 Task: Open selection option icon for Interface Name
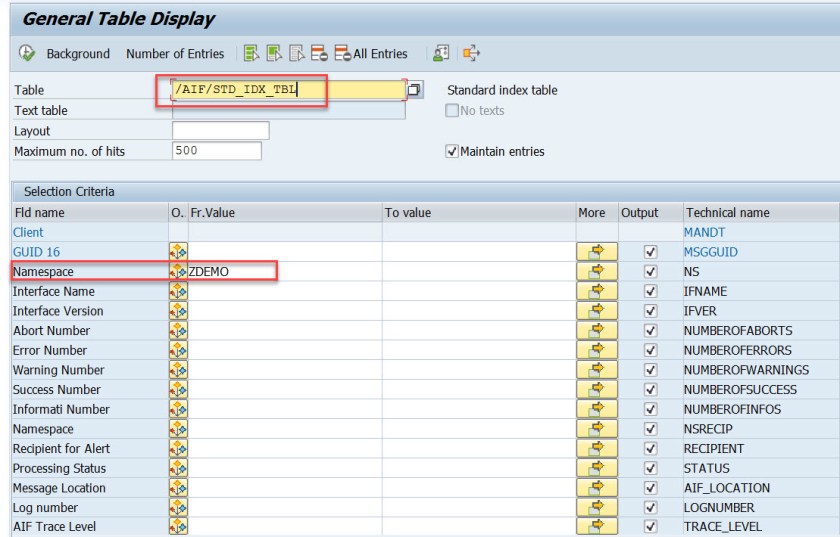[179, 291]
